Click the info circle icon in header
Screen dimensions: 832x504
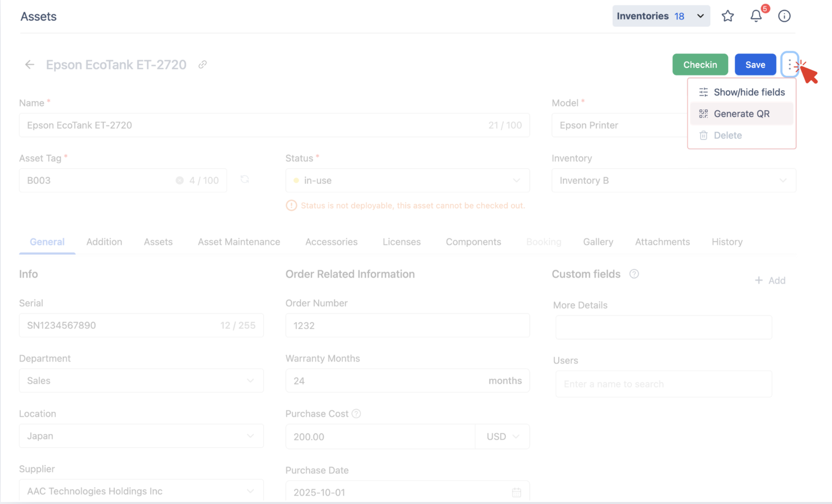click(784, 16)
